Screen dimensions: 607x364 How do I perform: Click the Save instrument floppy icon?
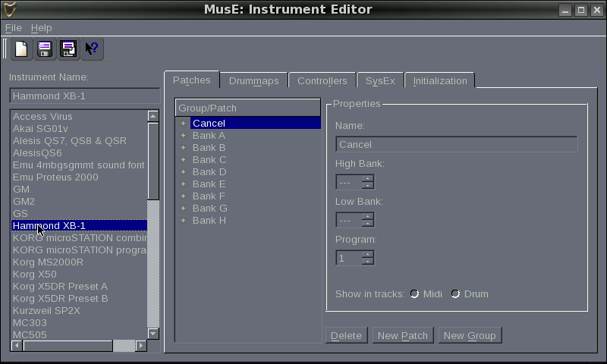click(x=45, y=49)
